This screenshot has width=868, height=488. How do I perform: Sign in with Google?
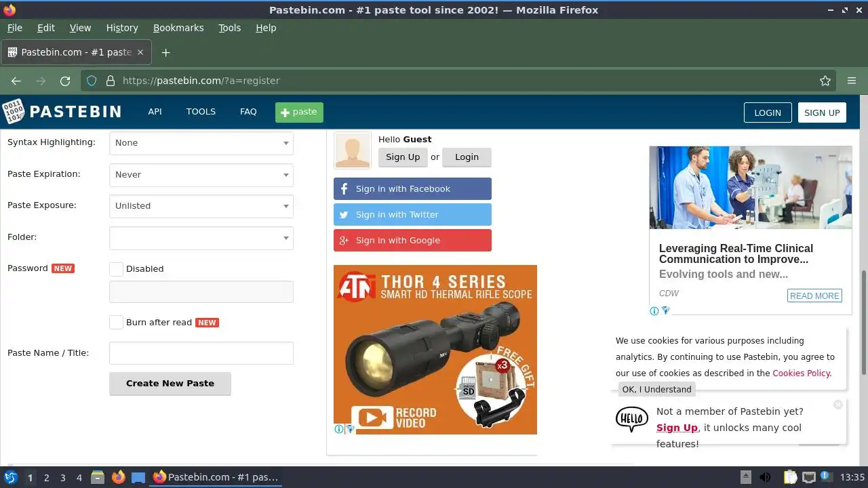click(412, 241)
